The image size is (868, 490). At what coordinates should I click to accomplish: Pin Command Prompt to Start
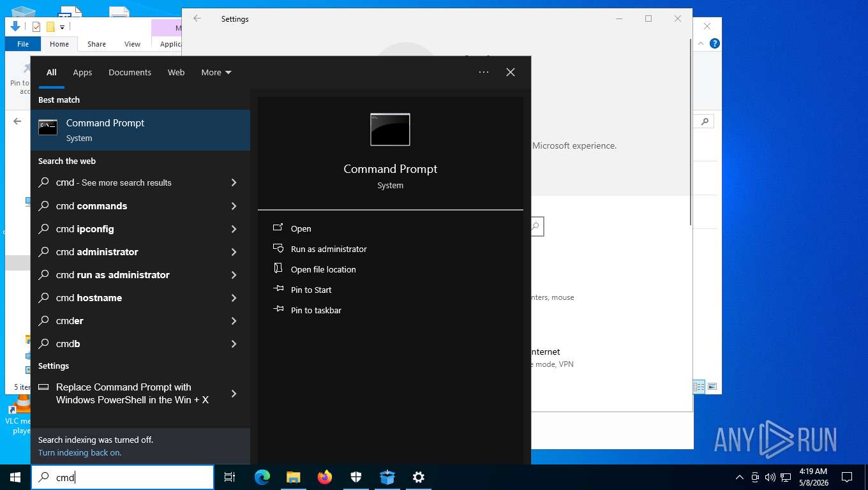pyautogui.click(x=311, y=290)
